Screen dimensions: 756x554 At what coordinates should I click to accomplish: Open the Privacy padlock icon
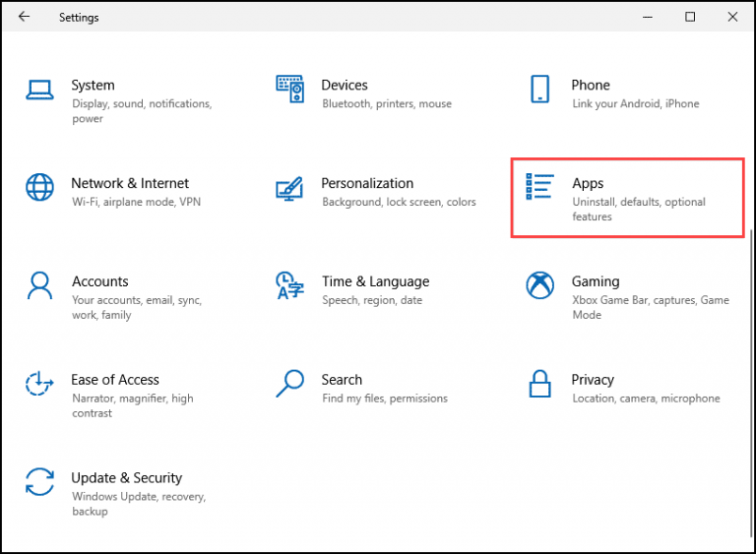point(539,384)
